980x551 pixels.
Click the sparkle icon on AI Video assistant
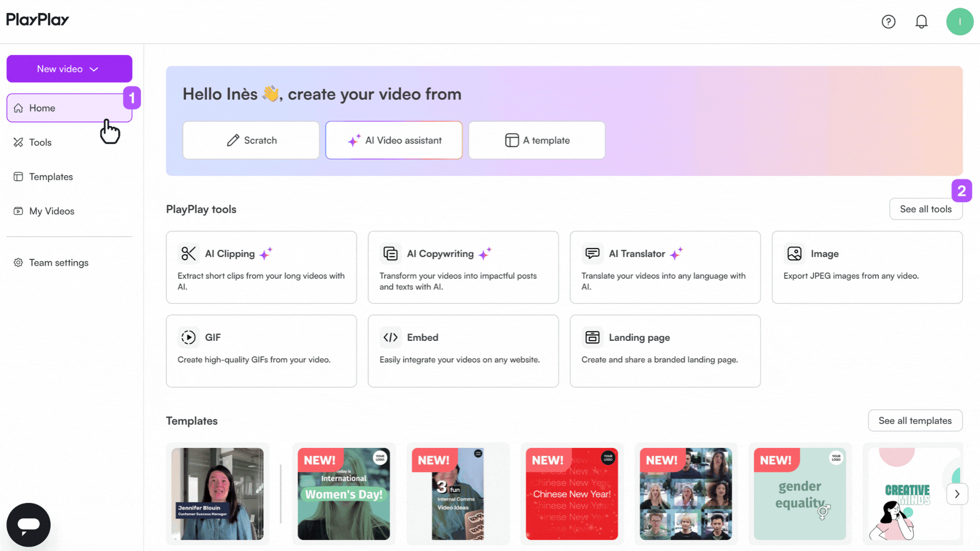pyautogui.click(x=354, y=140)
